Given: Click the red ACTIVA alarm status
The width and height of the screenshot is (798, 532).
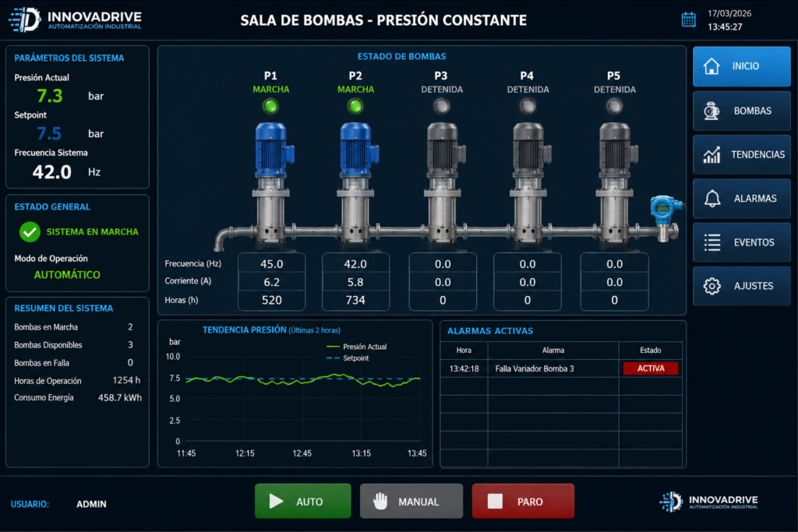Looking at the screenshot, I should coord(651,368).
